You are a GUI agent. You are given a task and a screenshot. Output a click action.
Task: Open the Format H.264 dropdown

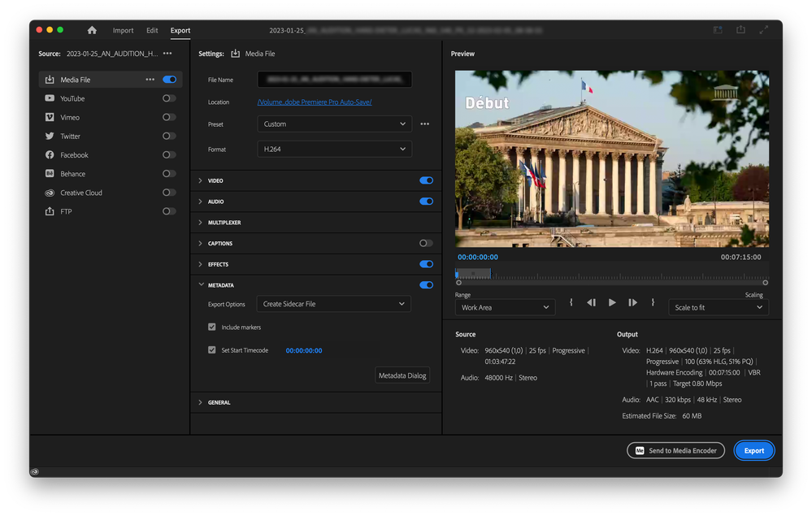point(334,150)
